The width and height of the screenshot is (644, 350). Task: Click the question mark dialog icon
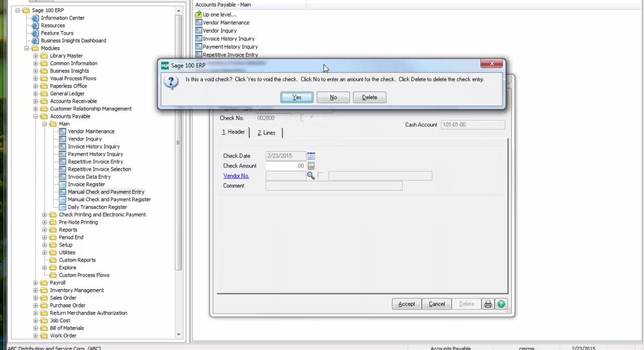click(x=171, y=82)
